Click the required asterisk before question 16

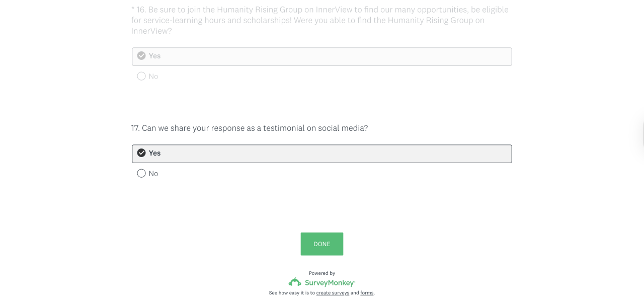[133, 10]
